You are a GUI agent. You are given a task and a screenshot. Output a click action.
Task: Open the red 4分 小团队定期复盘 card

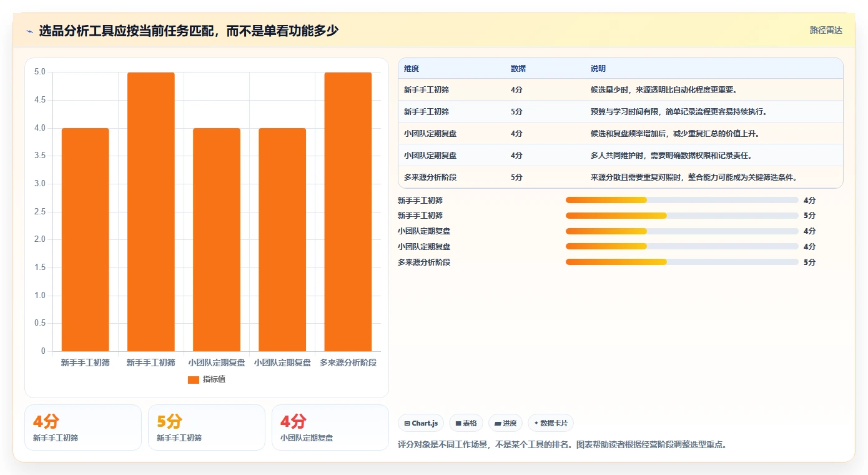[x=330, y=427]
